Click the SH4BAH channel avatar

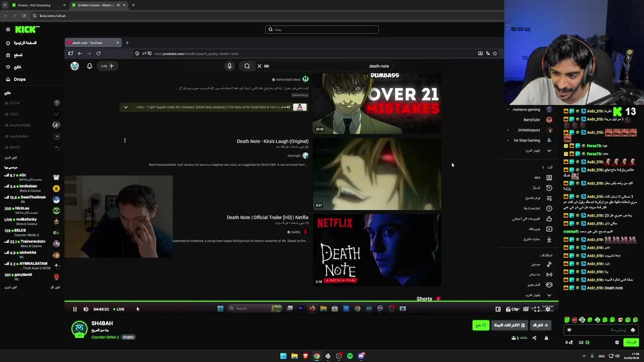coord(79,329)
